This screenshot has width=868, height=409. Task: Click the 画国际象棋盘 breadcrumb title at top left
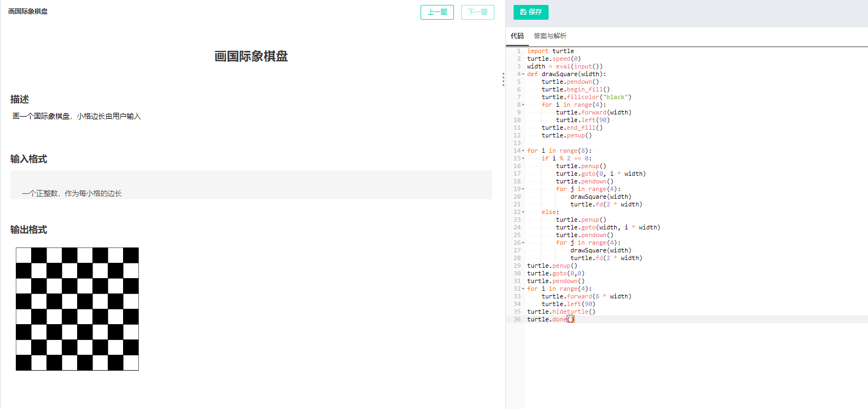[x=28, y=11]
